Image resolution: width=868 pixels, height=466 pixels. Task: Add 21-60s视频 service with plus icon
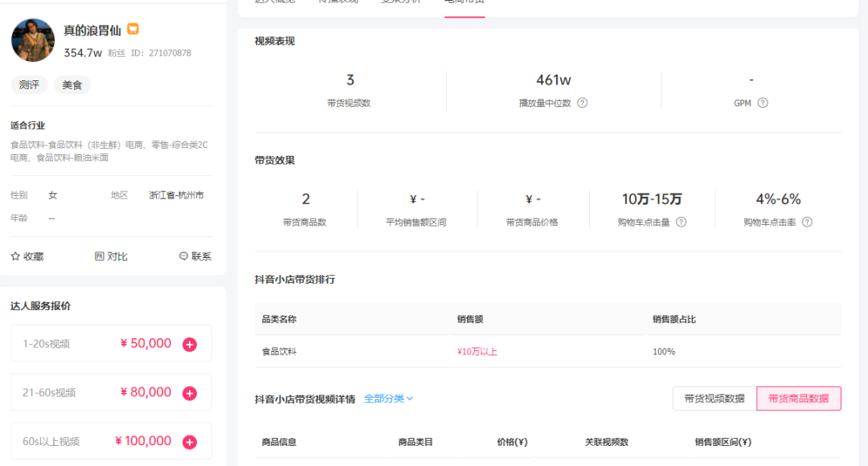coord(190,393)
